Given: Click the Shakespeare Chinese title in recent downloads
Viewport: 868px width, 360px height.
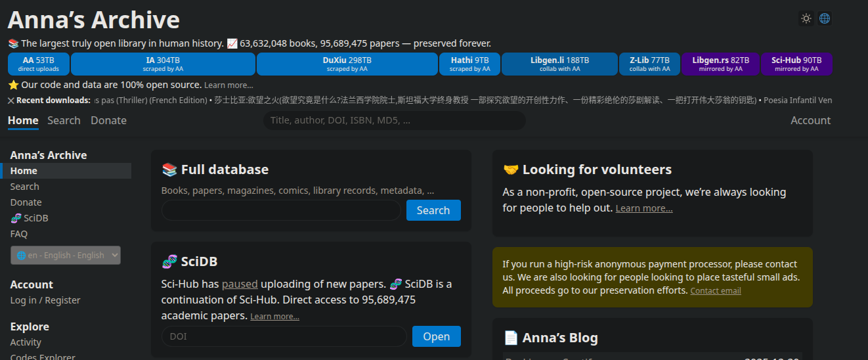Looking at the screenshot, I should pos(484,101).
